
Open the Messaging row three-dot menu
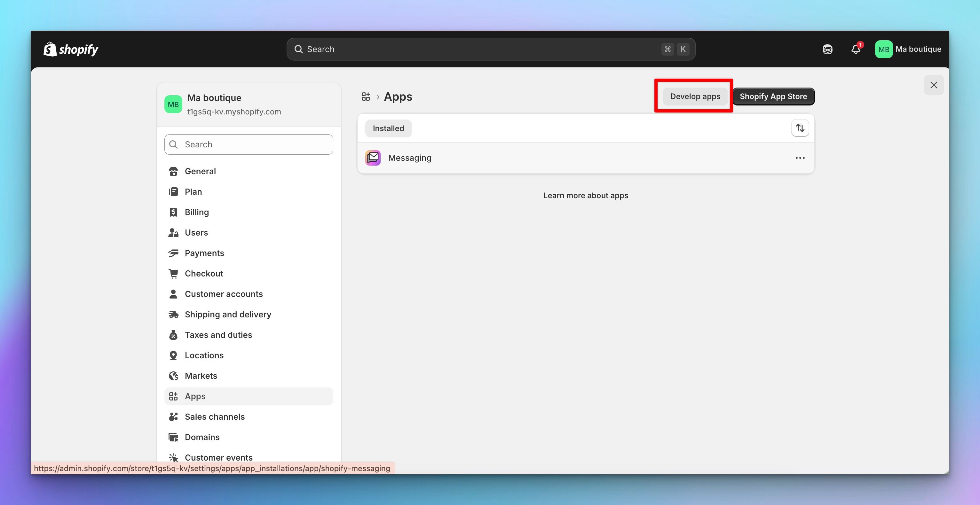click(800, 158)
